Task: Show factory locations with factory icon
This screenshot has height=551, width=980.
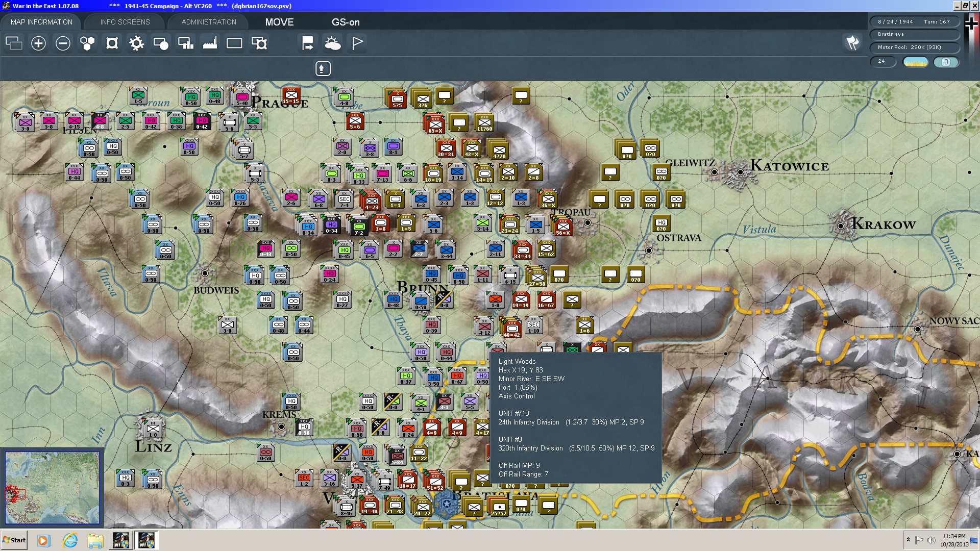Action: pos(210,43)
